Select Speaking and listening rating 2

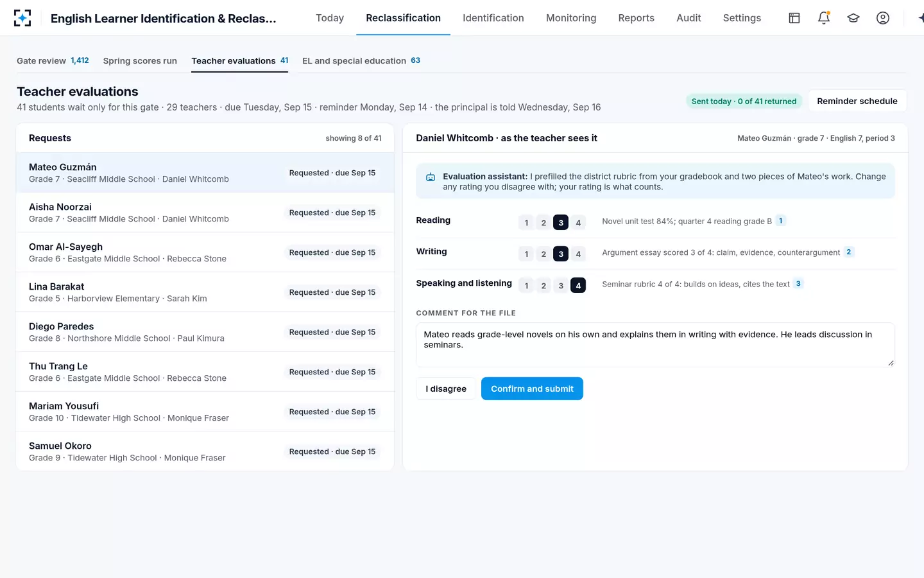coord(543,286)
